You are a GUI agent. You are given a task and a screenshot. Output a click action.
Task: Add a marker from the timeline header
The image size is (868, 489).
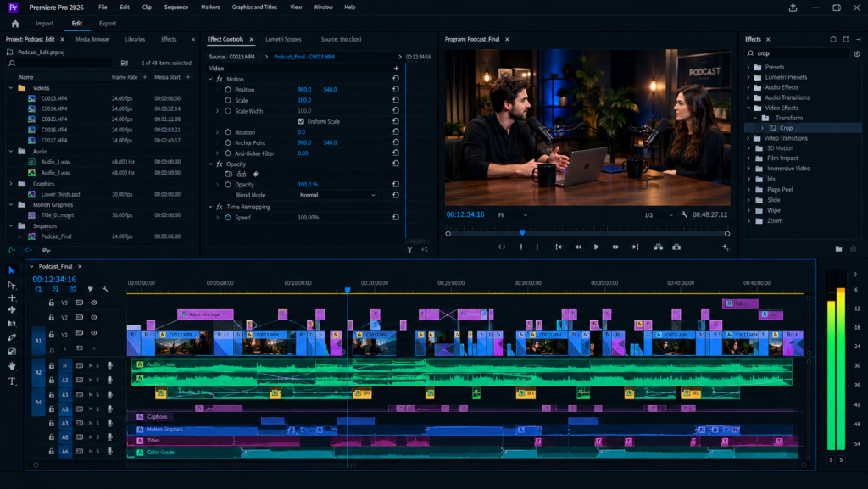[90, 289]
